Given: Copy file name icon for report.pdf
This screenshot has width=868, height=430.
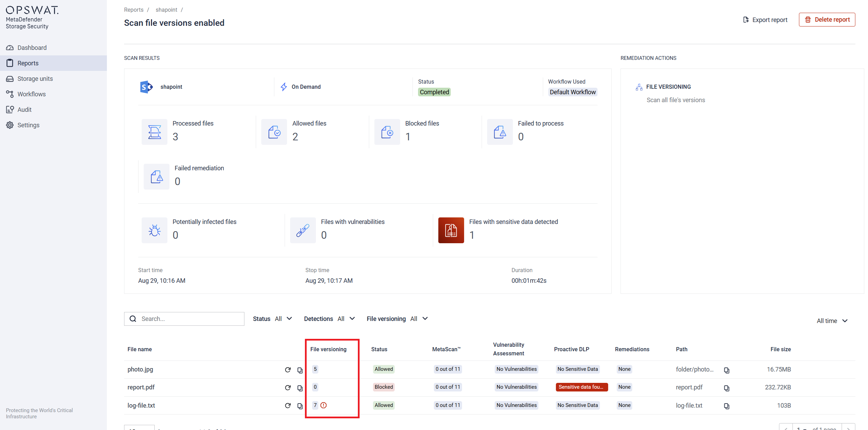Looking at the screenshot, I should coord(300,388).
